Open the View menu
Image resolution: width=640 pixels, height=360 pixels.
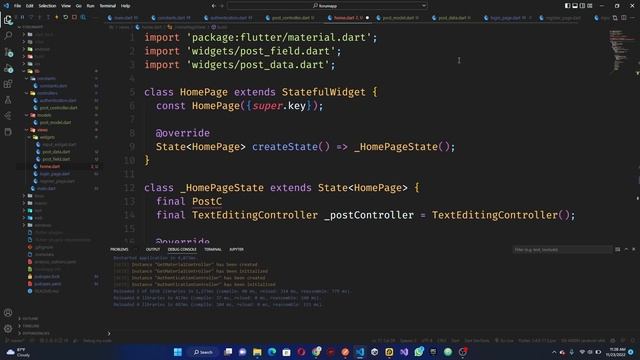click(x=66, y=6)
